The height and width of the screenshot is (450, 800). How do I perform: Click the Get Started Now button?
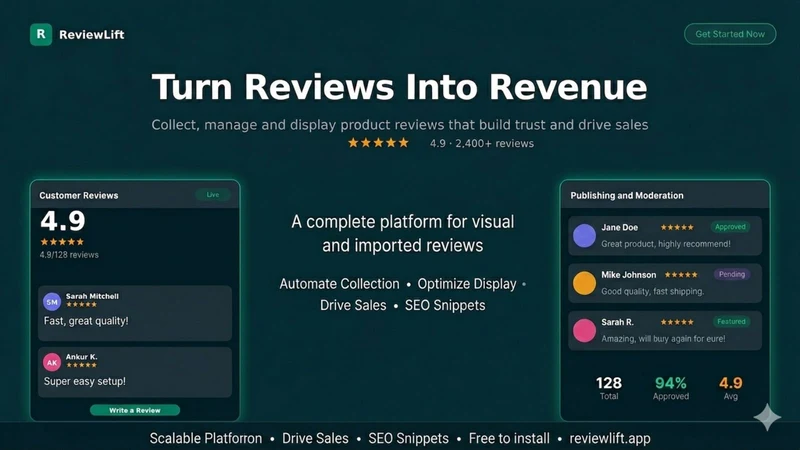(730, 34)
